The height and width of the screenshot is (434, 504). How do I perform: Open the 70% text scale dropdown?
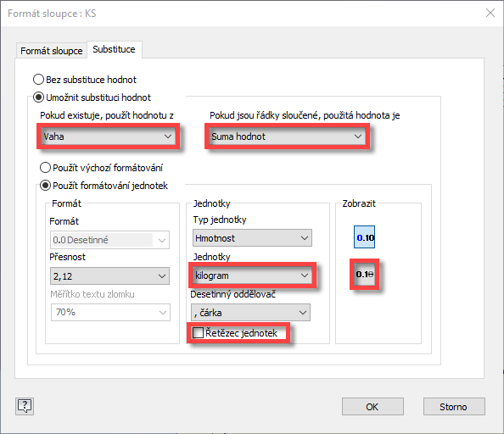point(110,312)
